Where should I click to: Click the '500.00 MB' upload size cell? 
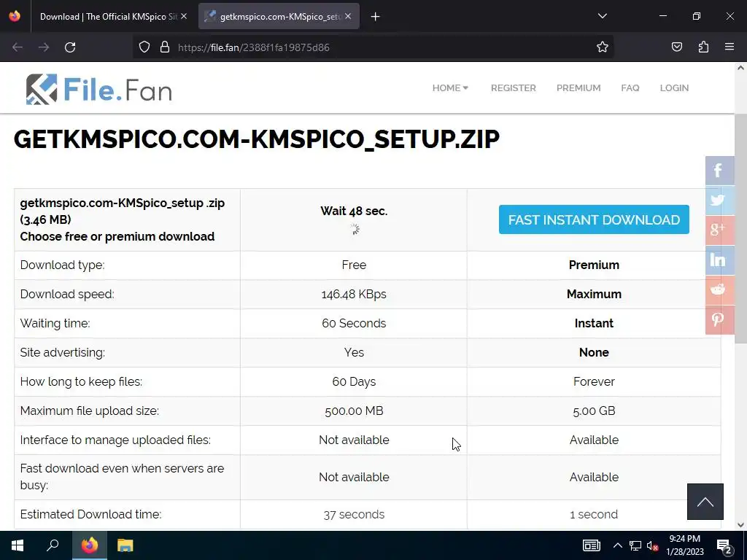tap(354, 411)
